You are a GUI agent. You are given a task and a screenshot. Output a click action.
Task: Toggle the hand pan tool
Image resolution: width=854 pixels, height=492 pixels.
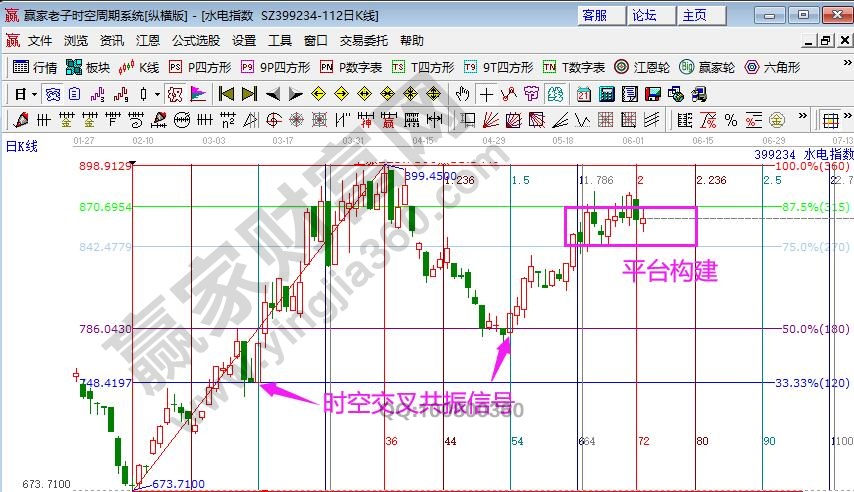tap(463, 94)
